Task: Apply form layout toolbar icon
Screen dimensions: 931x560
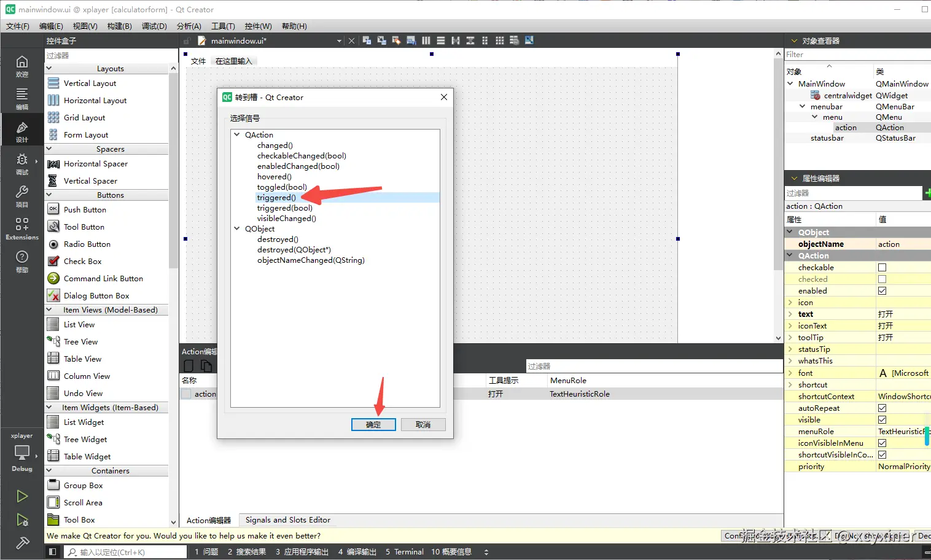Action: [x=485, y=41]
